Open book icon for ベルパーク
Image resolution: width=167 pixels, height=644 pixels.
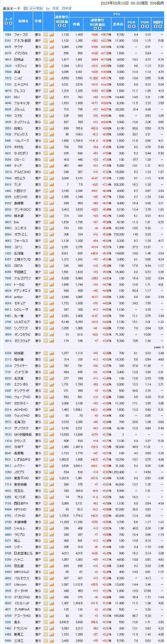[x=46, y=140]
